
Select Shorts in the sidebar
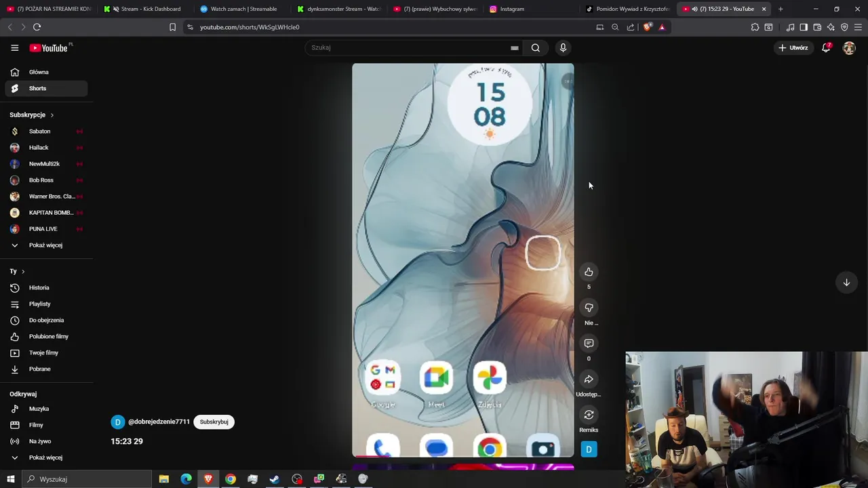[46, 88]
